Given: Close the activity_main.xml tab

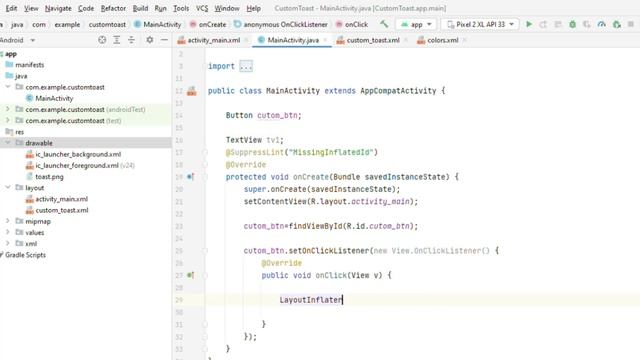Looking at the screenshot, I should coord(246,40).
